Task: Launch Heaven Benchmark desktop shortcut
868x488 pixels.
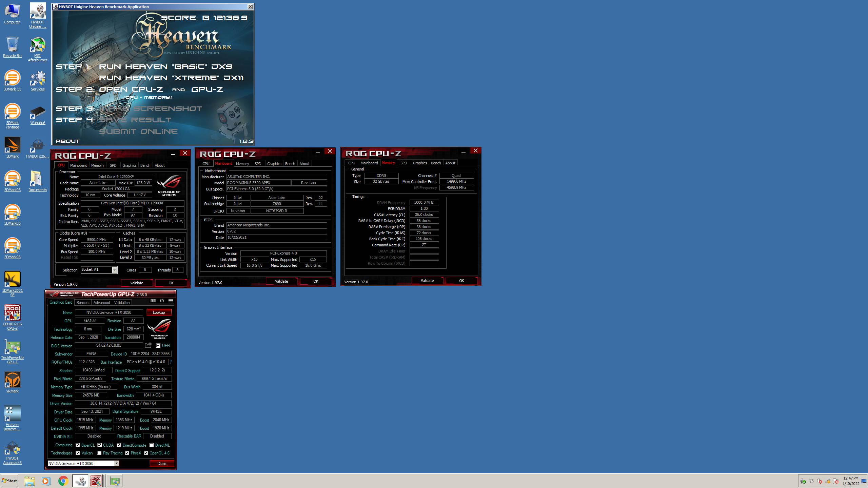Action: (12, 418)
